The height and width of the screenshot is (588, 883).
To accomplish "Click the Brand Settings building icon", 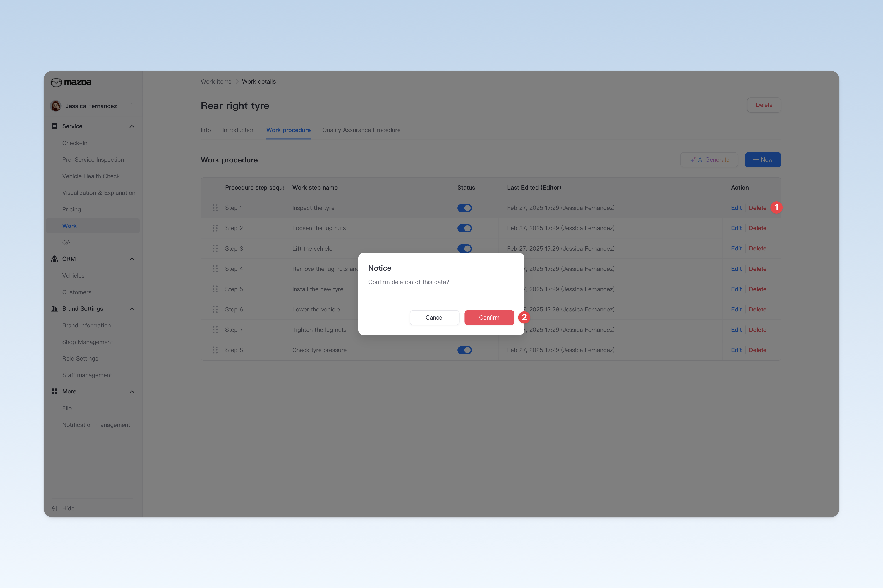I will pos(54,309).
